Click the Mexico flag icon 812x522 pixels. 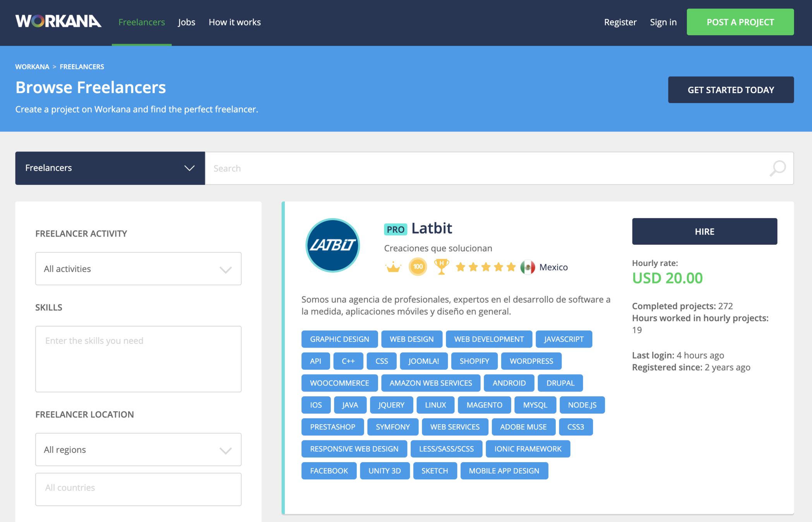pos(528,267)
